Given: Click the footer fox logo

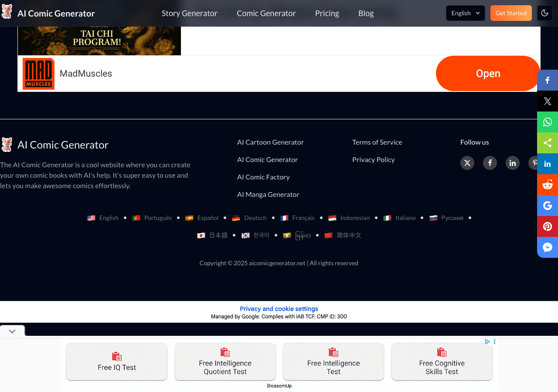Looking at the screenshot, I should (x=7, y=145).
